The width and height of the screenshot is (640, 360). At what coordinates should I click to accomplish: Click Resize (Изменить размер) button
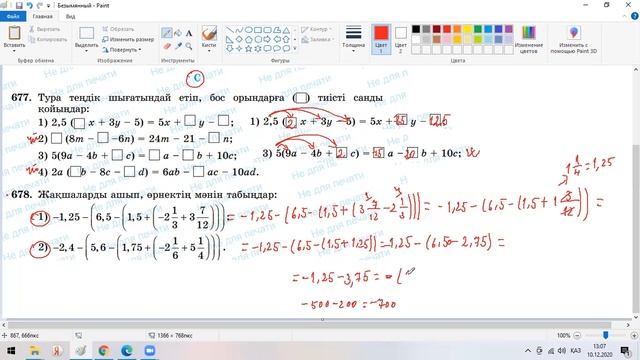point(128,39)
